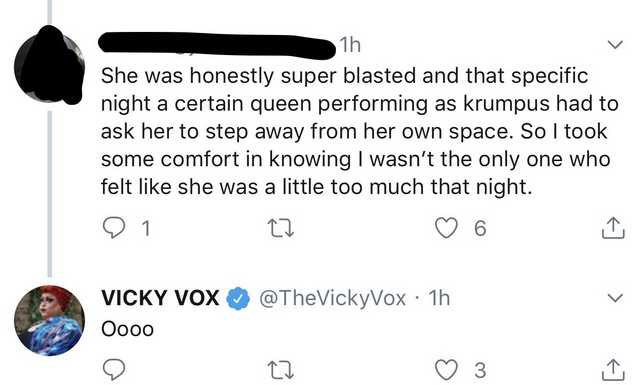Open the redacted tweet's options chevron
The image size is (640, 385).
tap(615, 44)
